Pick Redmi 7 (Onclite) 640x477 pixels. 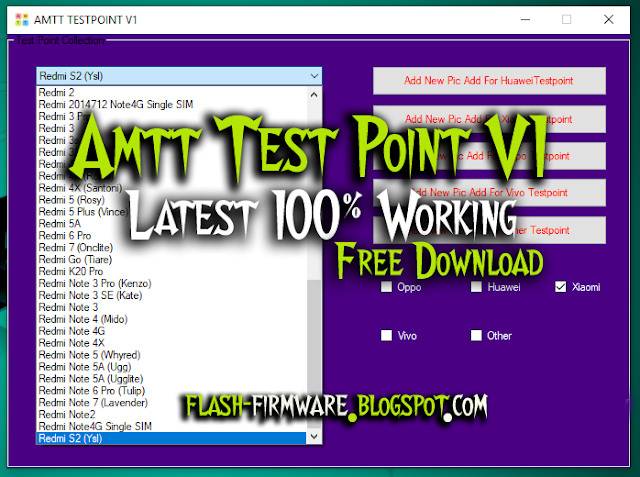click(171, 248)
